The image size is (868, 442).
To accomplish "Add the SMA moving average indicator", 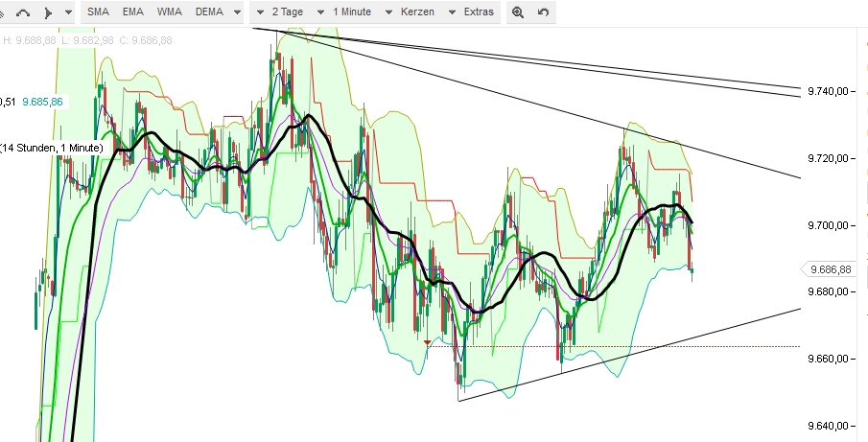I will click(x=98, y=12).
